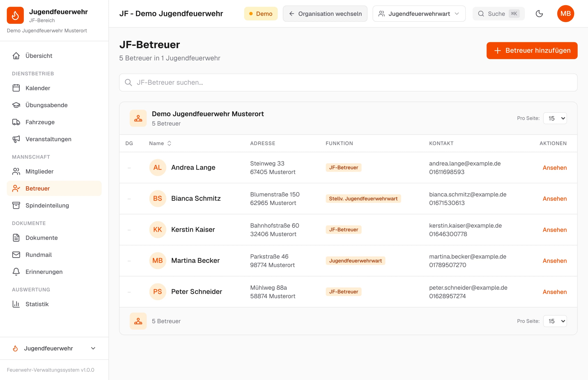
Task: Click Betreuer hinzufügen button
Action: coord(532,51)
